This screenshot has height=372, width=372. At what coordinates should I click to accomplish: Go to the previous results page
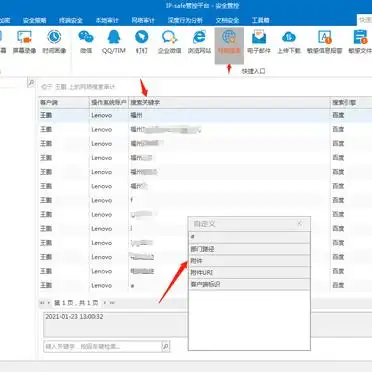(x=49, y=303)
